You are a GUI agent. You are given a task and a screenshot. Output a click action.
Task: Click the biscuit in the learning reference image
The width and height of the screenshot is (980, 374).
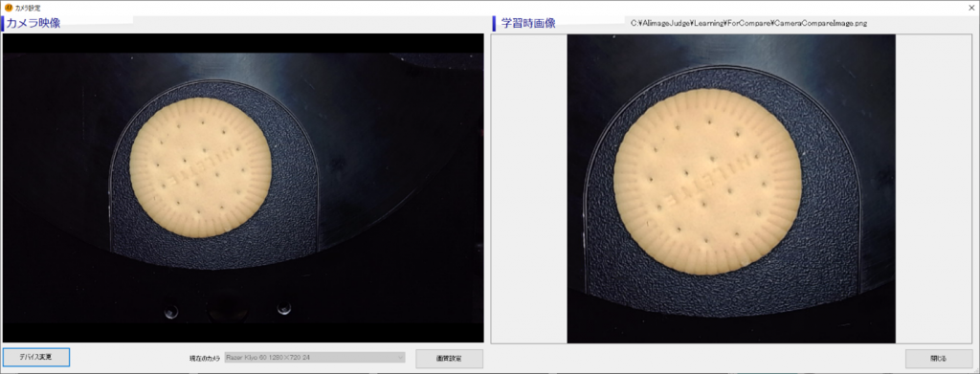(x=707, y=182)
